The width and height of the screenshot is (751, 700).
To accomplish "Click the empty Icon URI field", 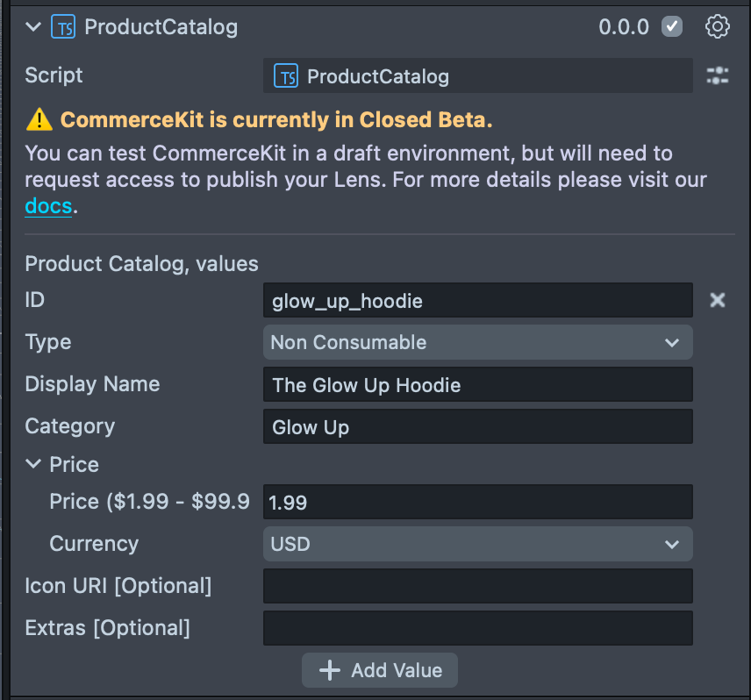I will click(477, 586).
